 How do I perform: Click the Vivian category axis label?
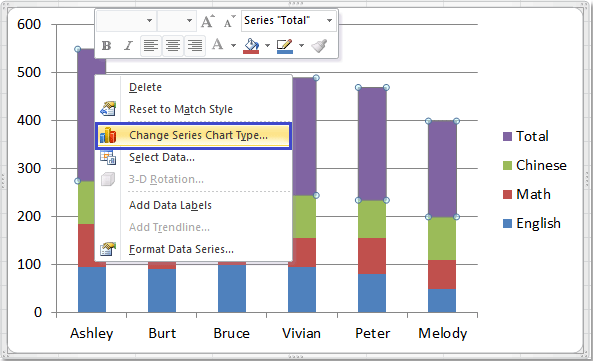[301, 333]
